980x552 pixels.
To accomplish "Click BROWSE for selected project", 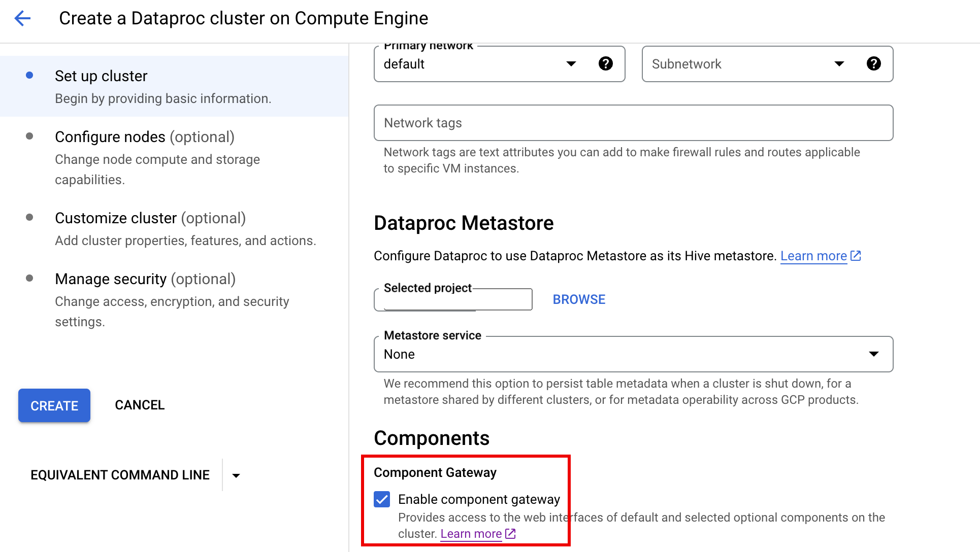I will coord(579,299).
